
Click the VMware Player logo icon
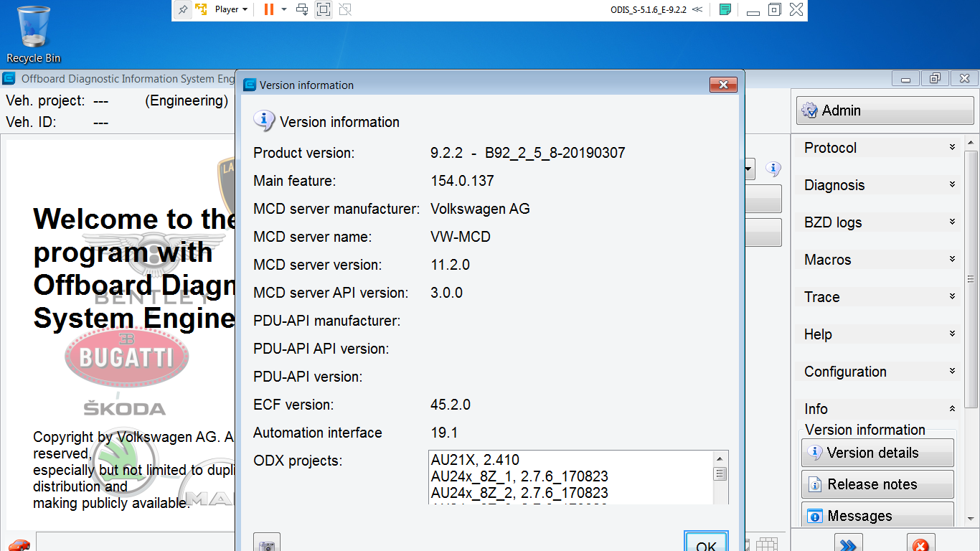pos(202,9)
